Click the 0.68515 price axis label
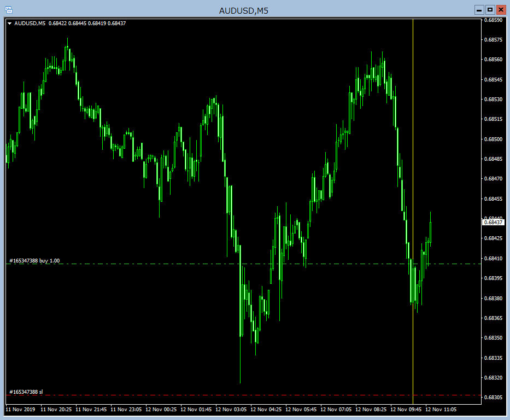Viewport: 510px width, 420px height. click(493, 119)
